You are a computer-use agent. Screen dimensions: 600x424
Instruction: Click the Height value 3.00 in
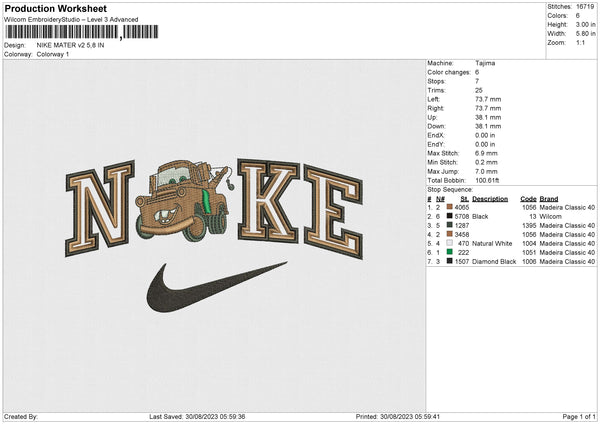[585, 24]
